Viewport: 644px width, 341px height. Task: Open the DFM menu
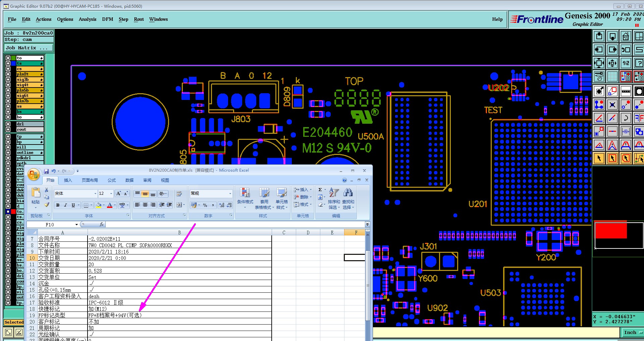(x=108, y=19)
